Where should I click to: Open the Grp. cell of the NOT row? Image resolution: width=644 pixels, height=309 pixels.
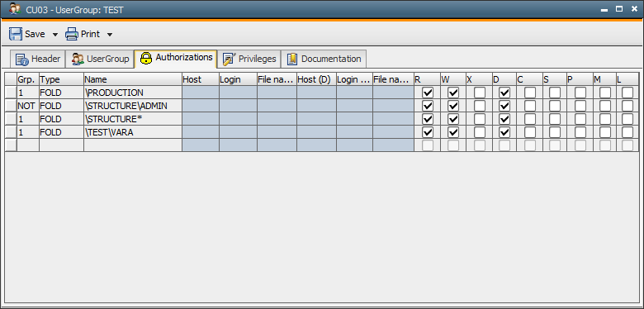pyautogui.click(x=28, y=106)
